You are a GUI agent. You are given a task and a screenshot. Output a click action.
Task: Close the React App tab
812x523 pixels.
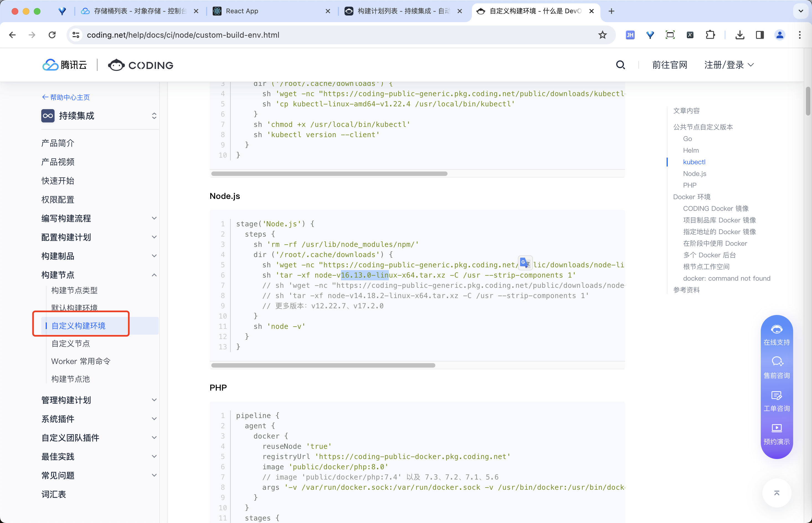point(328,11)
